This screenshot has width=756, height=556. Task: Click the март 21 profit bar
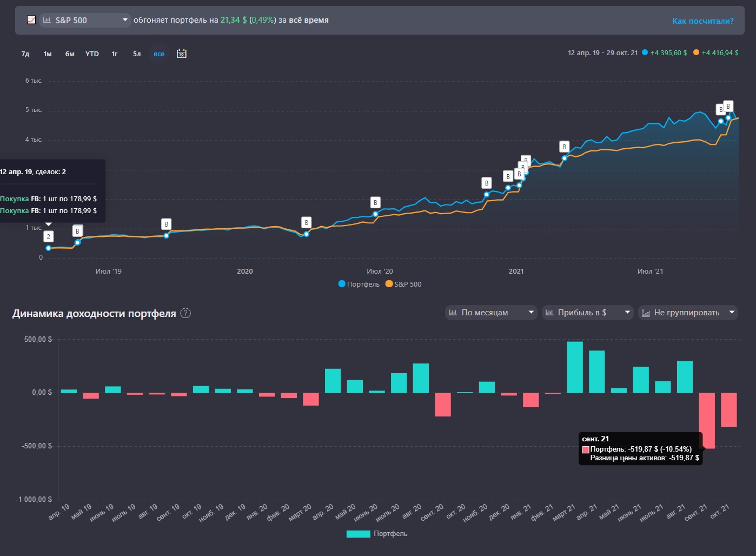[575, 367]
